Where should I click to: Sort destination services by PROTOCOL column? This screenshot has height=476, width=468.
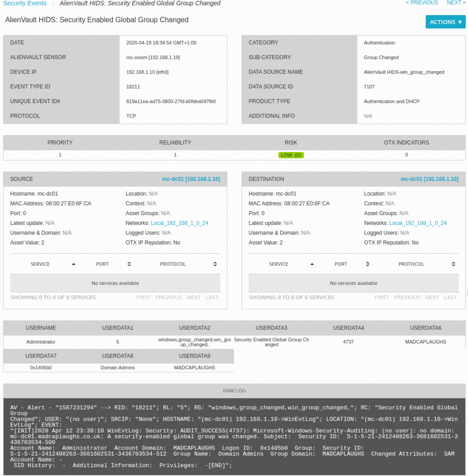click(411, 264)
